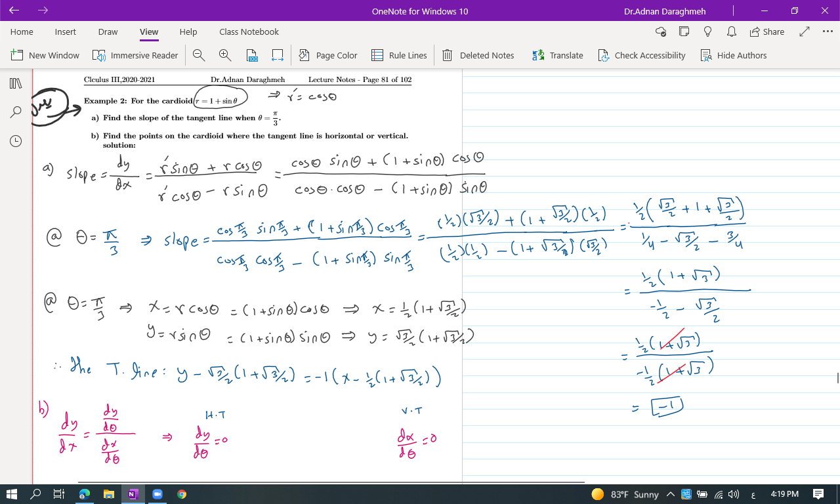Image resolution: width=840 pixels, height=504 pixels.
Task: Click the Zoom Out magnifier icon
Action: pyautogui.click(x=199, y=55)
